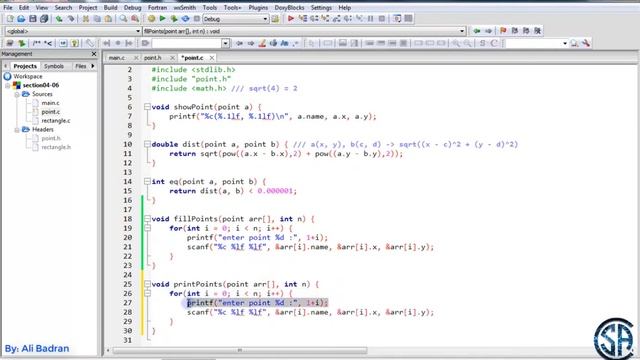Screen dimensions: 640x360
Task: Toggle highlight matches marker icon
Action: click(x=262, y=43)
